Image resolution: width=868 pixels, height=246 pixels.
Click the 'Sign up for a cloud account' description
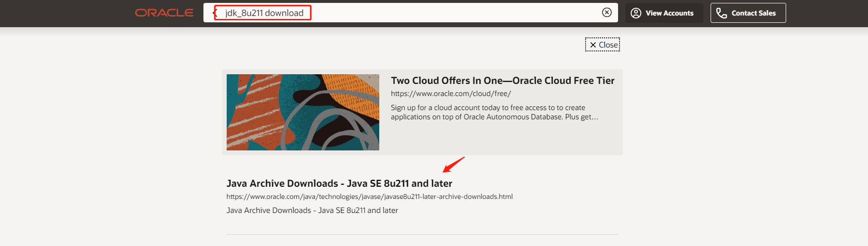tap(494, 112)
